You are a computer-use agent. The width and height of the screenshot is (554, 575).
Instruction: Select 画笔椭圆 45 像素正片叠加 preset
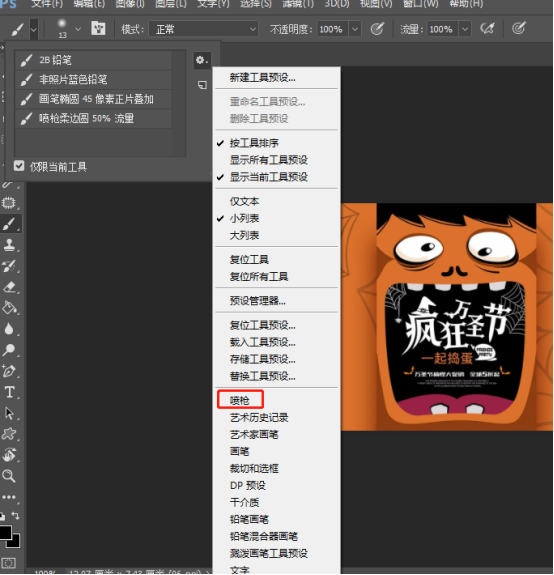(93, 99)
